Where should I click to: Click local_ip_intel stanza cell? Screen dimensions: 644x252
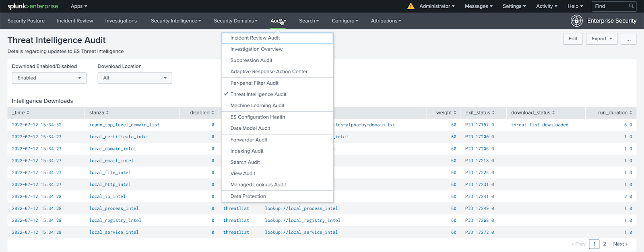[x=107, y=197]
